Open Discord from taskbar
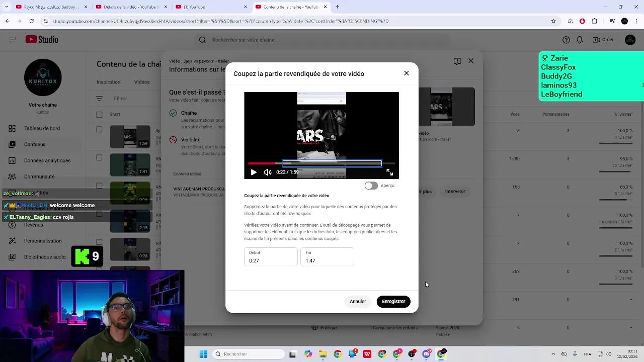The width and height of the screenshot is (644, 362). [x=427, y=354]
